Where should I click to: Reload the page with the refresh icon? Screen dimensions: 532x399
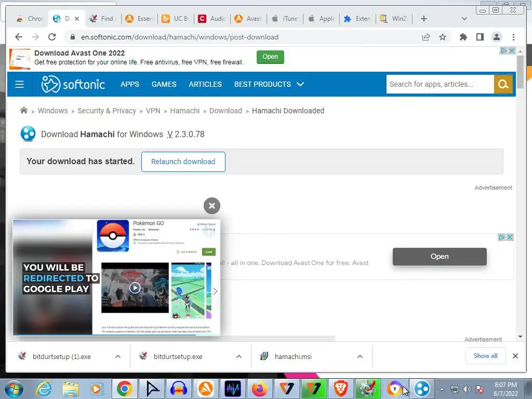point(52,37)
